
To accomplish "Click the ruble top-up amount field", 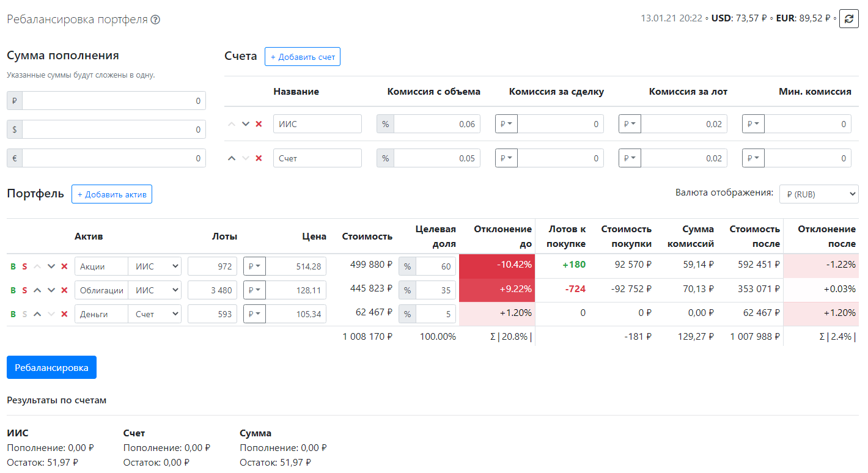I will click(x=114, y=101).
